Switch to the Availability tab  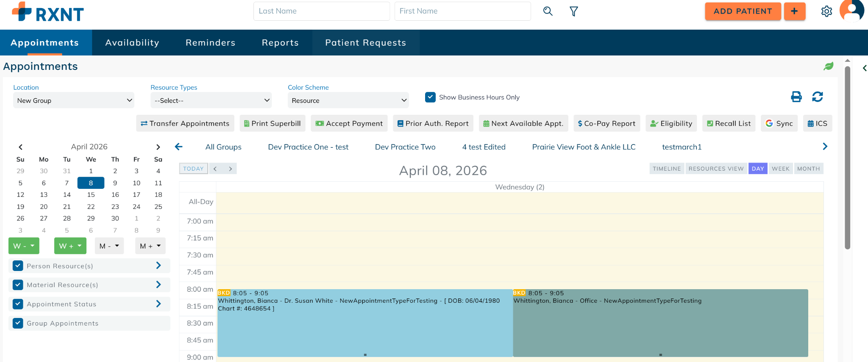(132, 43)
